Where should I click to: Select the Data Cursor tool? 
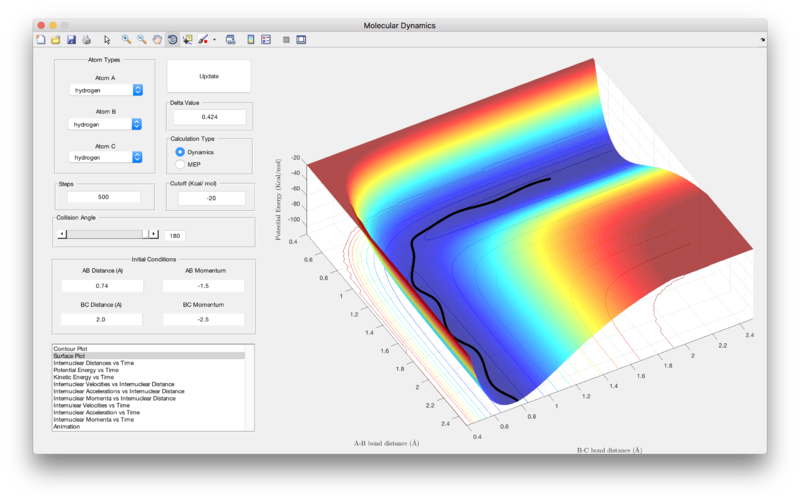[188, 39]
